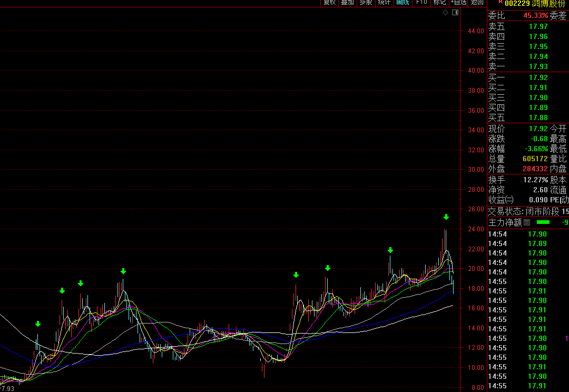Image resolution: width=569 pixels, height=392 pixels.
Task: Select the 买四 bid price 17.89
Action: pyautogui.click(x=538, y=107)
